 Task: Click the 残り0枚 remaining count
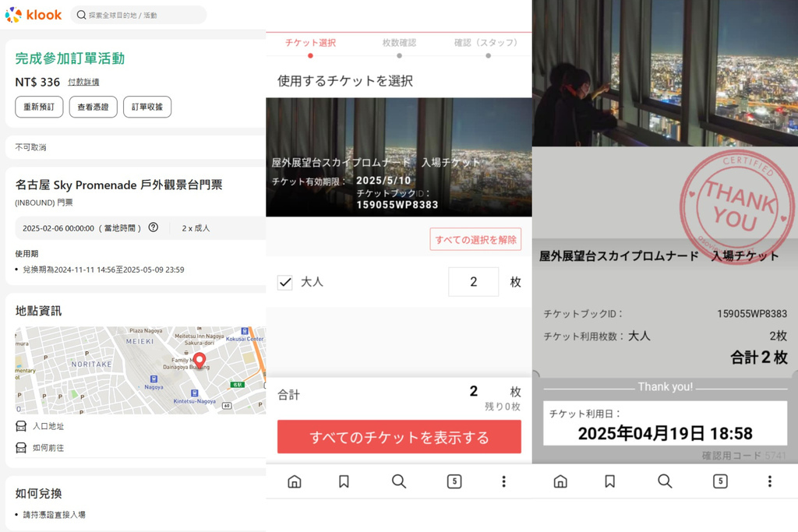coord(503,407)
